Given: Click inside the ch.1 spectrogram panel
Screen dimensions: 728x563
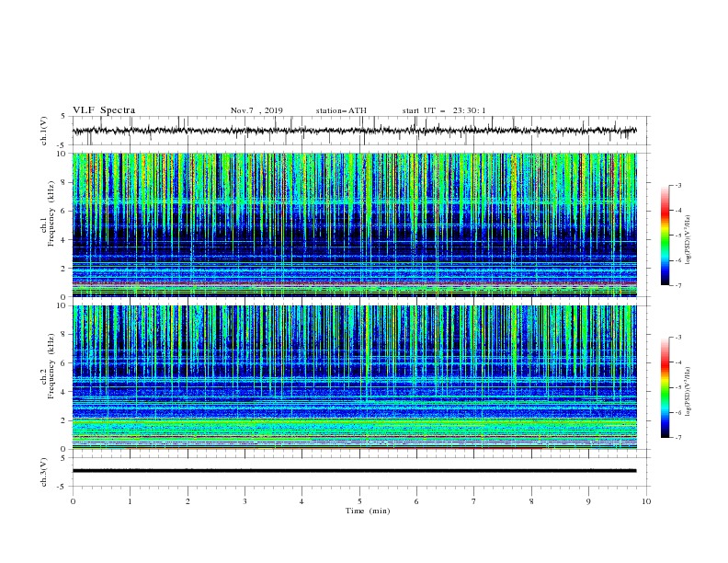Looking at the screenshot, I should coord(355,224).
